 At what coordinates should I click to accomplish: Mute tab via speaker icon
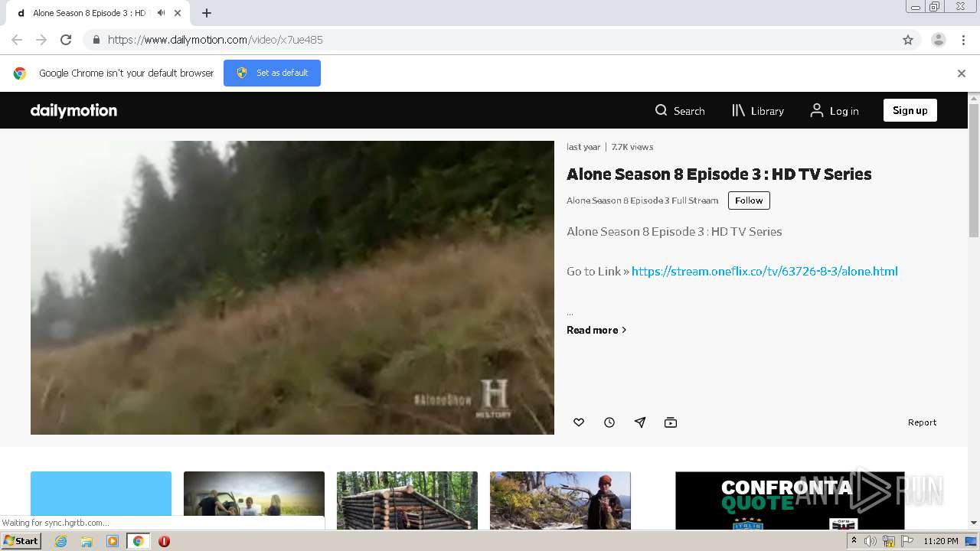coord(161,13)
